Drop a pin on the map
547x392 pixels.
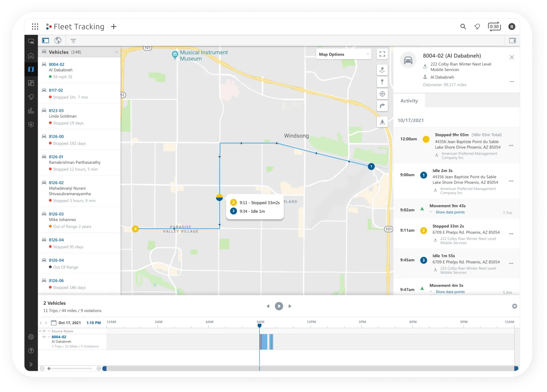point(382,82)
